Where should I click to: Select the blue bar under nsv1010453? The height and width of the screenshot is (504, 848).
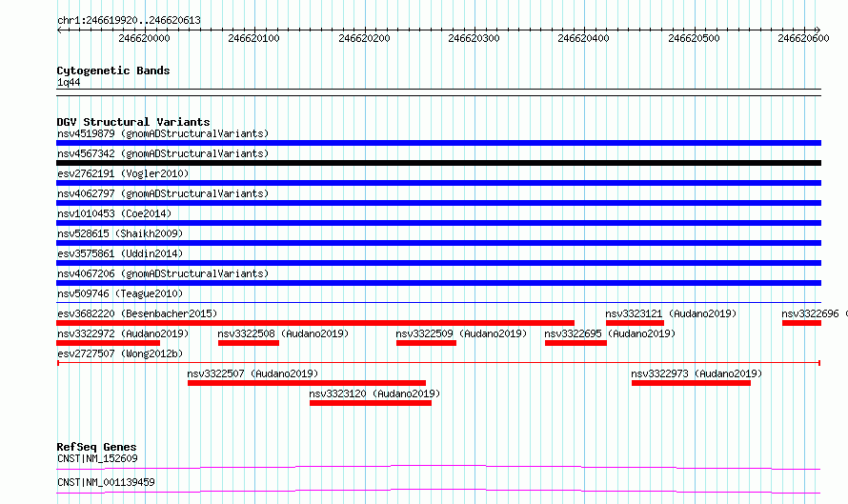coord(438,223)
